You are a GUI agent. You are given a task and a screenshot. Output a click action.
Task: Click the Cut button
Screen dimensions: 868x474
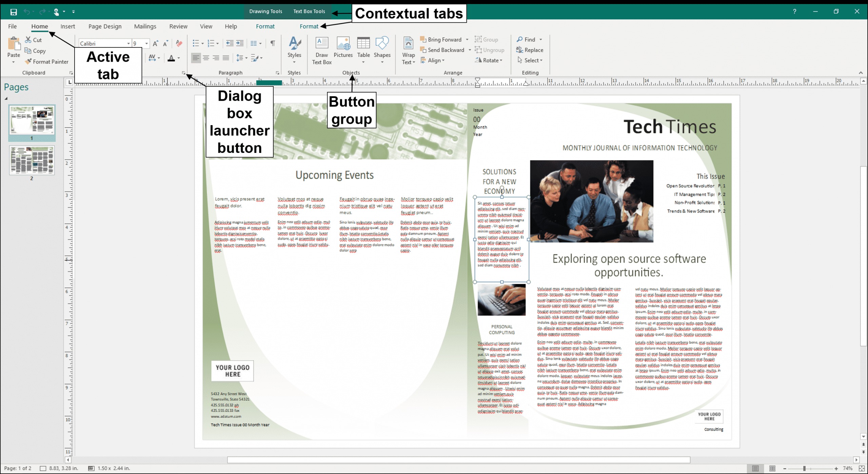point(33,40)
